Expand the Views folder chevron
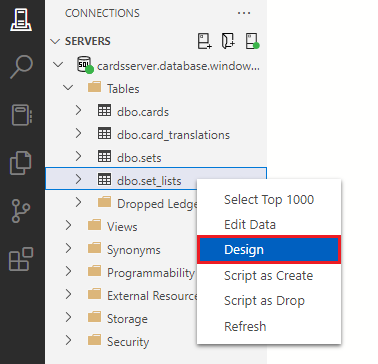378x364 pixels. pyautogui.click(x=68, y=226)
